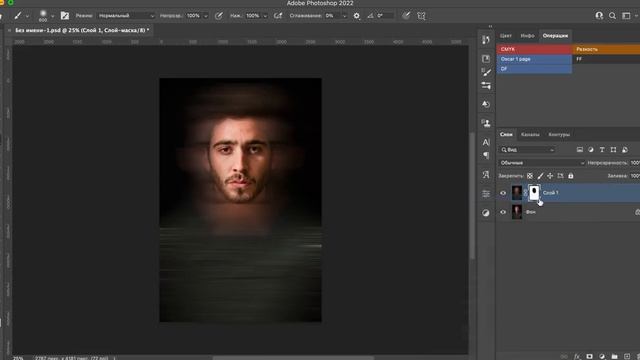Hide the Слой 1 layer eye
Viewport: 640px width, 360px height.
click(x=503, y=193)
